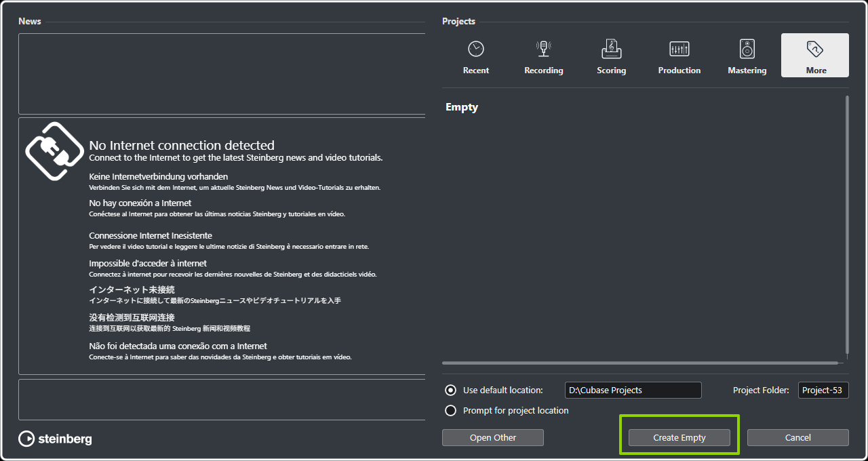The height and width of the screenshot is (461, 868).
Task: Enable the Use default location option
Action: 450,390
